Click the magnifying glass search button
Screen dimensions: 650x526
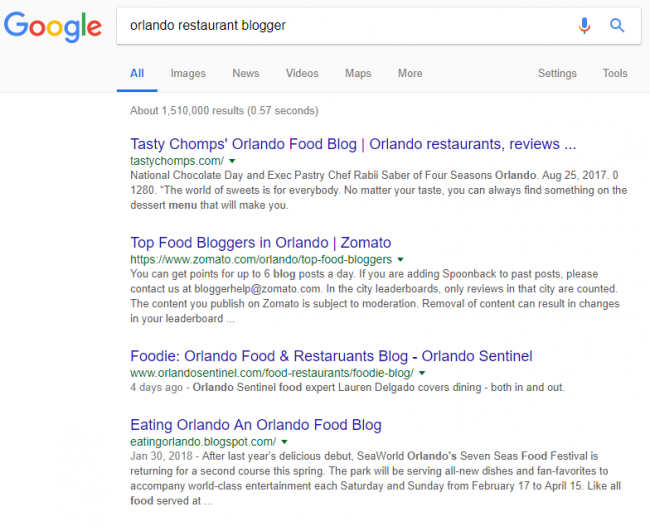617,25
